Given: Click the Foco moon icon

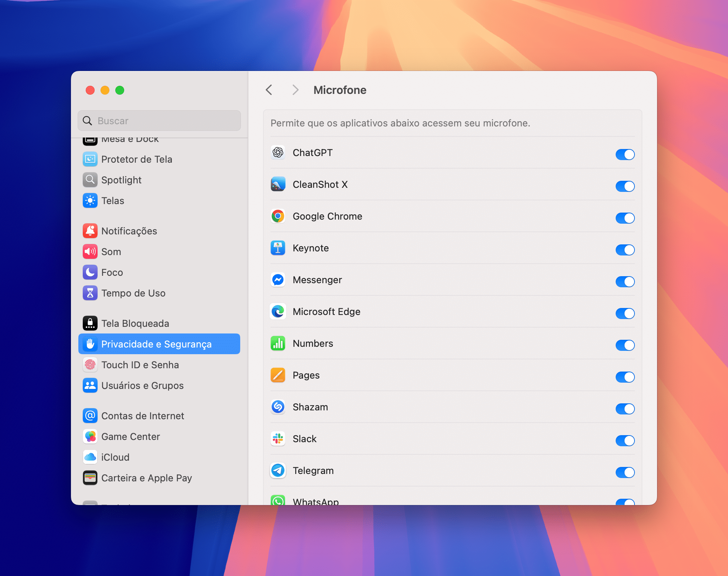Looking at the screenshot, I should tap(90, 272).
